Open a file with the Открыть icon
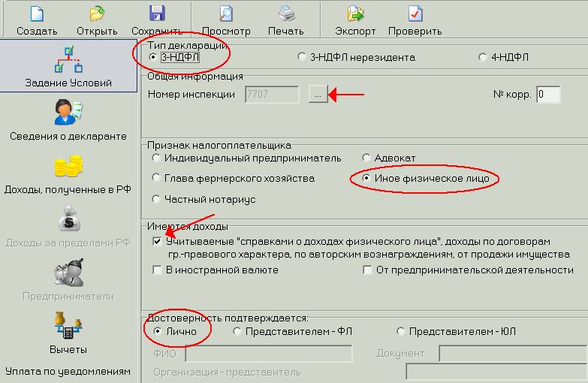Image resolution: width=588 pixels, height=383 pixels. click(97, 14)
